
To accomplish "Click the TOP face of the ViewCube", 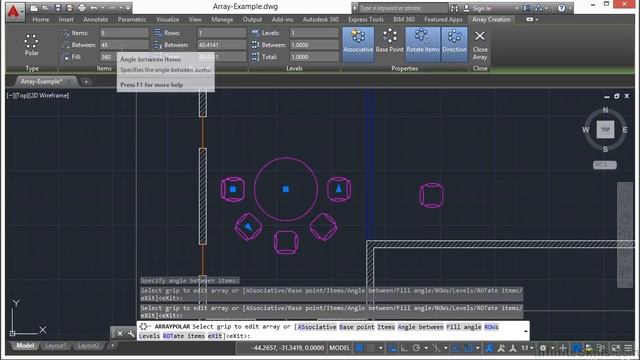I will pos(605,129).
